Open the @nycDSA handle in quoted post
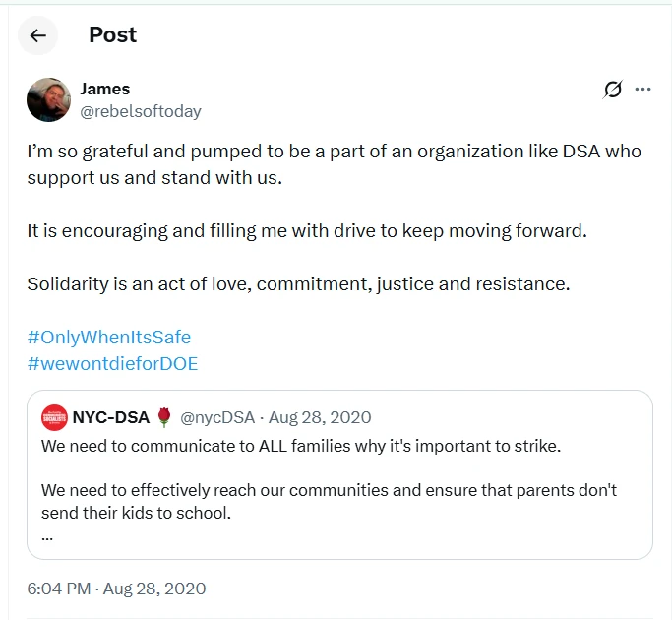Screen dimensions: 672x620 [217, 417]
